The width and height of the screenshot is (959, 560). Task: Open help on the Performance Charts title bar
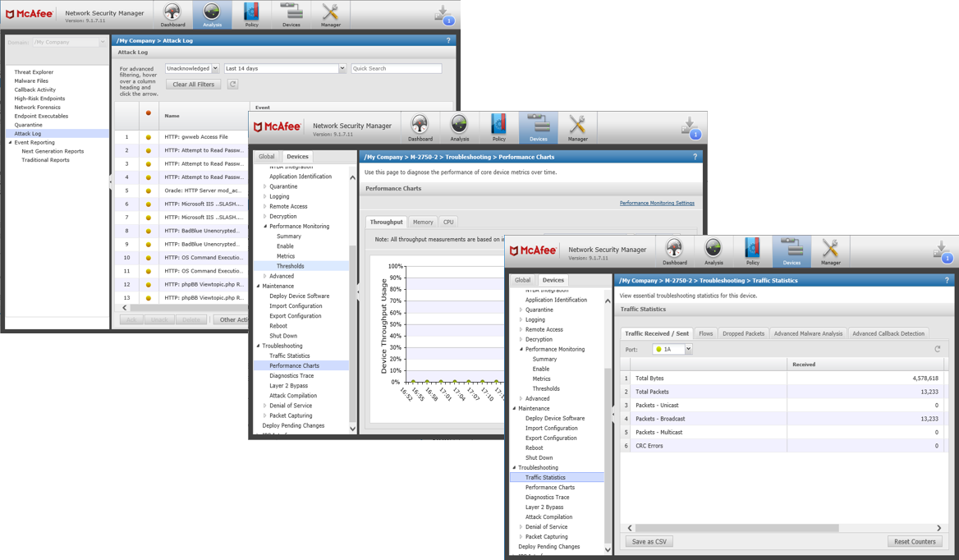(x=695, y=157)
